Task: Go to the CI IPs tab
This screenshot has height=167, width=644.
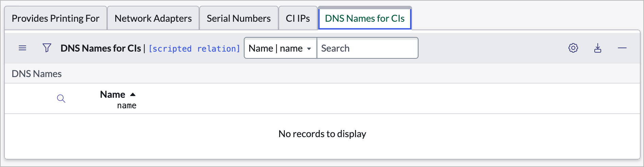Action: 298,18
